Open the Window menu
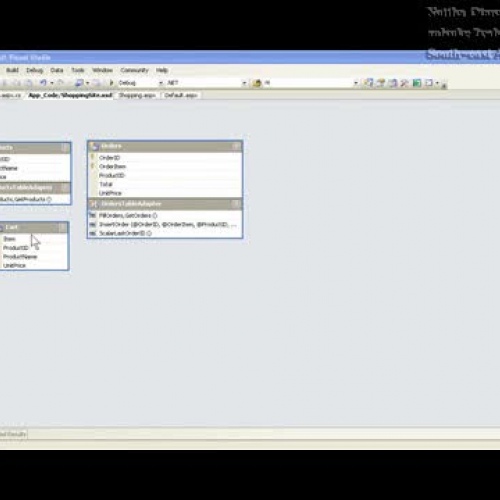 tap(102, 70)
